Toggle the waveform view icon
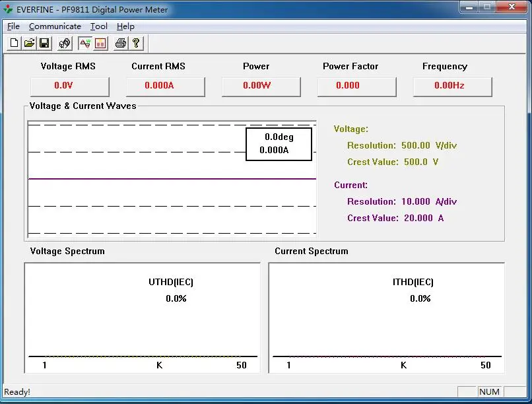 [x=85, y=44]
